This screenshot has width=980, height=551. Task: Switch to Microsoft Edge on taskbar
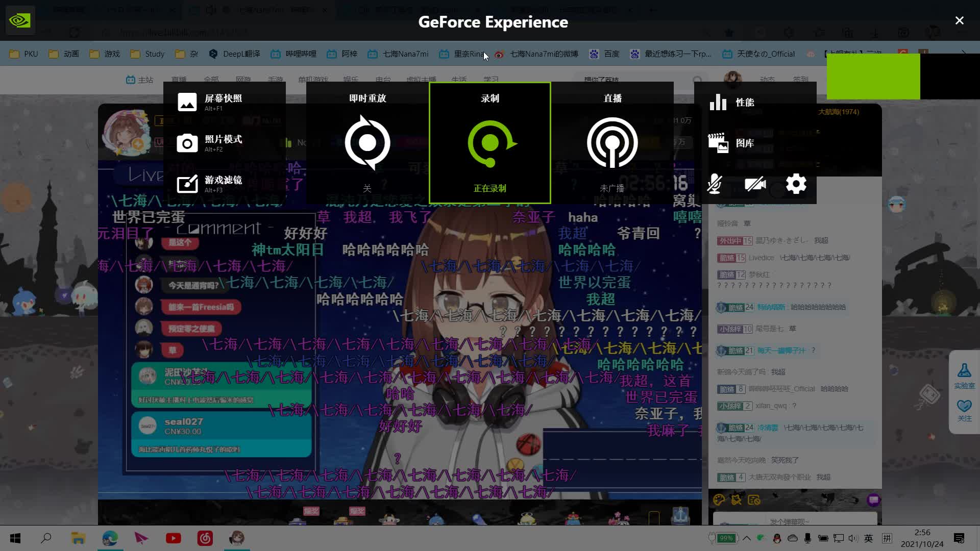(x=110, y=538)
